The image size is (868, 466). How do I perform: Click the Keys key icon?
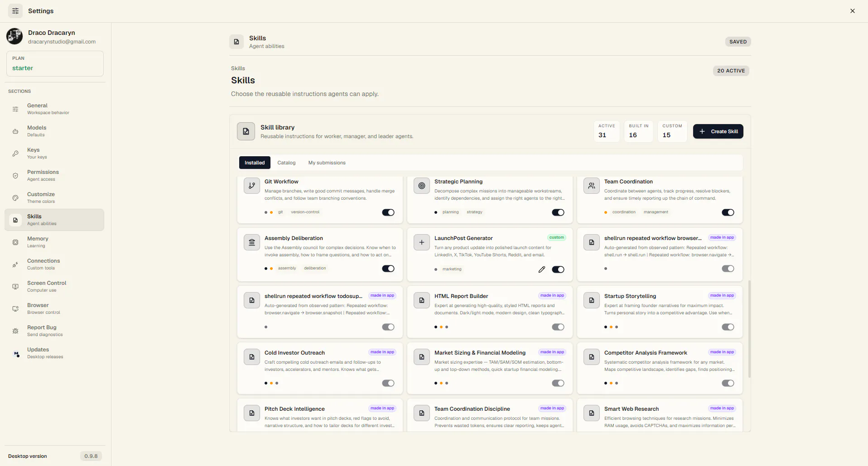click(x=15, y=154)
